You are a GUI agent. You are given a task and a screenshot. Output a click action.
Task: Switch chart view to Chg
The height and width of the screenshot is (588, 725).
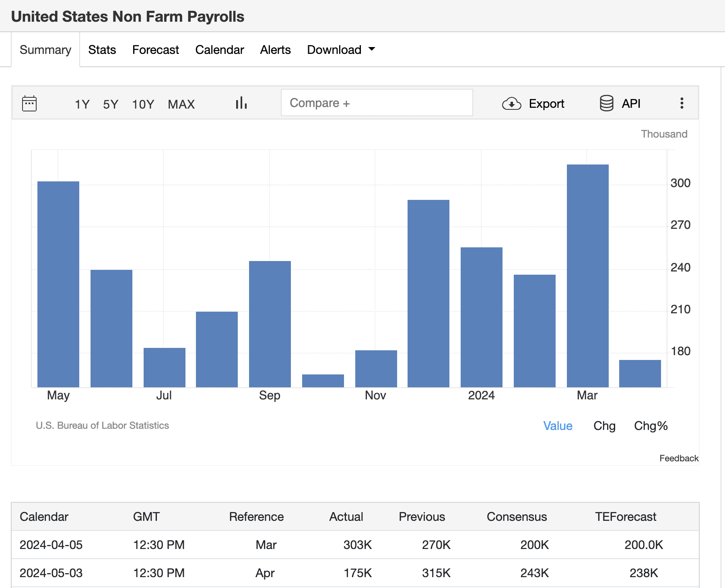coord(604,426)
